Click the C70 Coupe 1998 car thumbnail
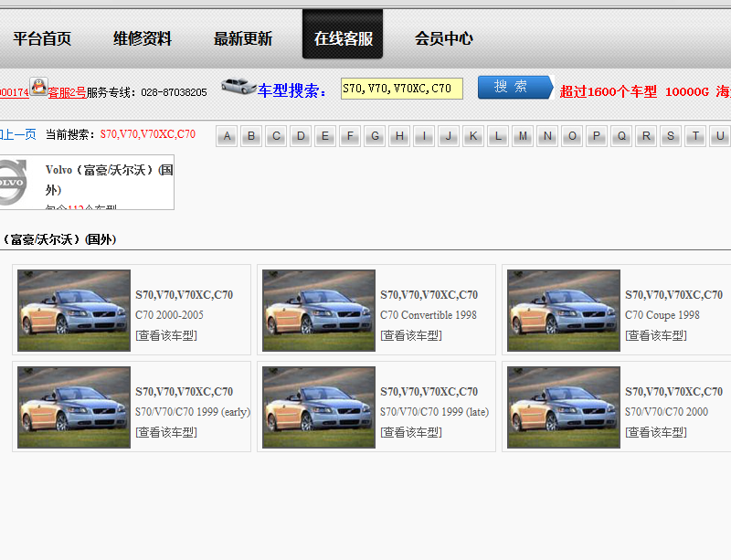Viewport: 731px width, 560px height. coord(564,311)
